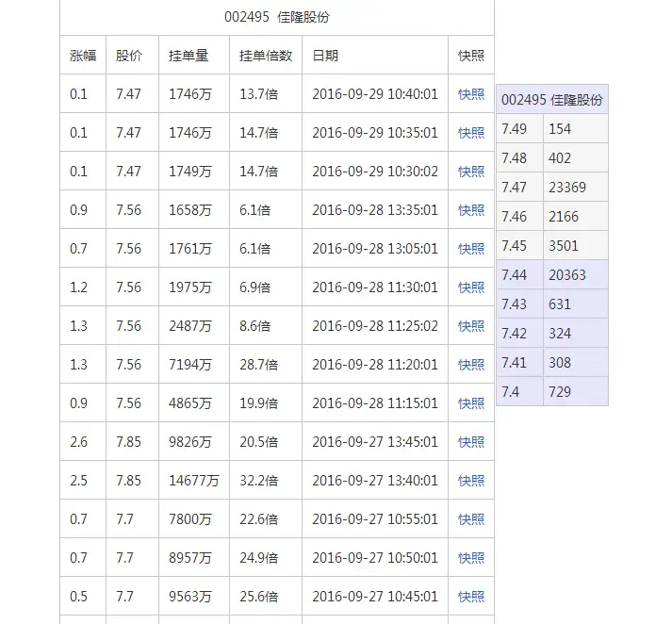Select volume 729 in snapshot popup
The height and width of the screenshot is (624, 672).
(576, 392)
